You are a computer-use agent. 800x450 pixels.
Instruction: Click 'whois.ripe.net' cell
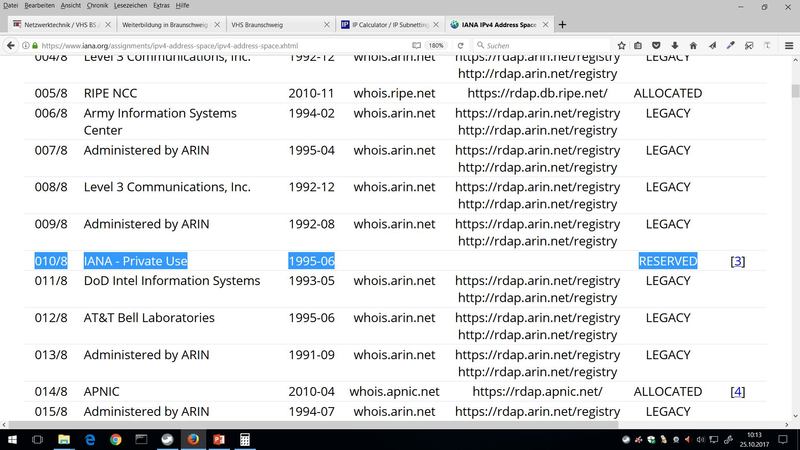pyautogui.click(x=394, y=93)
